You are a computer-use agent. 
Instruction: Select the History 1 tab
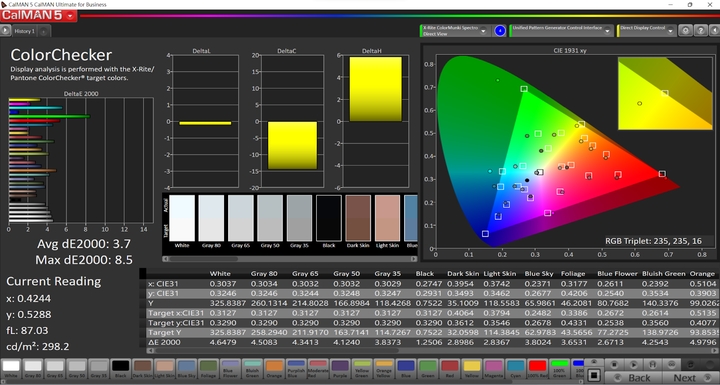pyautogui.click(x=24, y=31)
